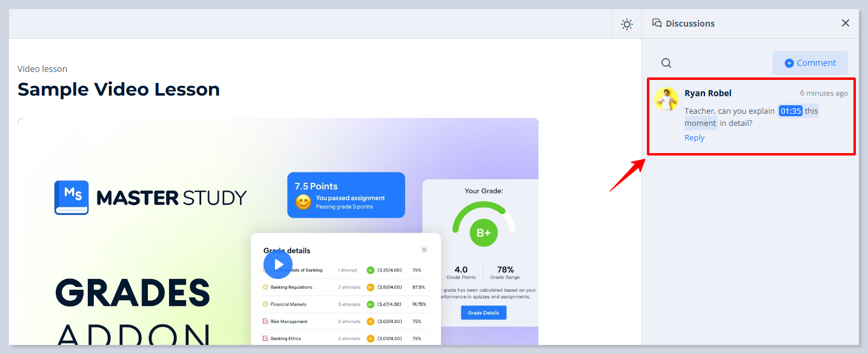Click the Banking Ethics row
The image size is (868, 354).
(346, 338)
